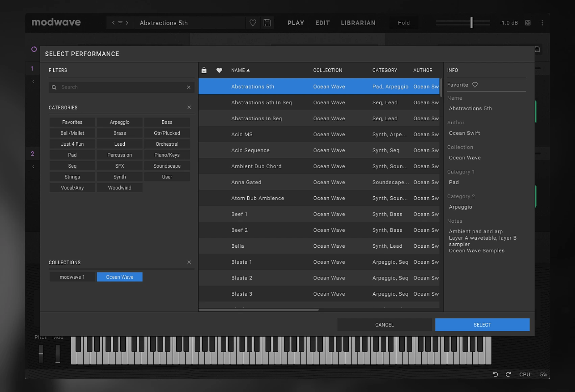Viewport: 575px width, 392px height.
Task: Select the Beef 1 performance
Action: coord(319,214)
